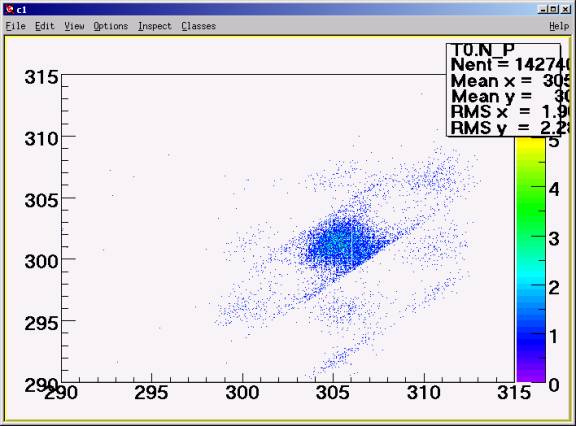Image resolution: width=576 pixels, height=426 pixels.
Task: Open the Edit menu
Action: click(45, 26)
